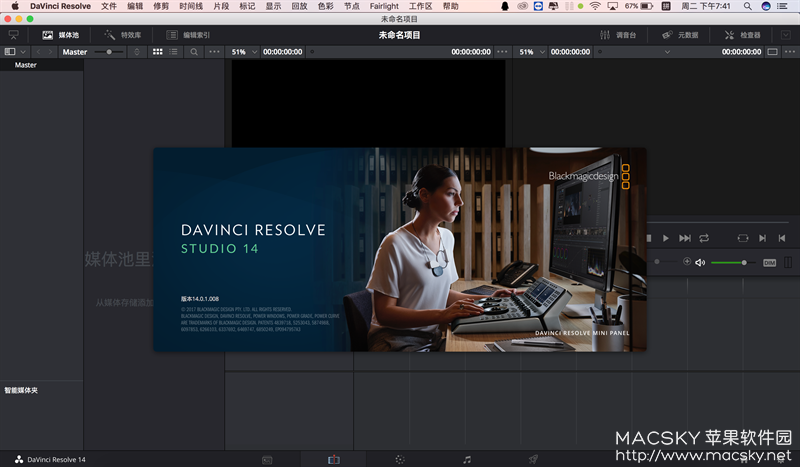Select the Master bin in the bin list

[x=41, y=65]
